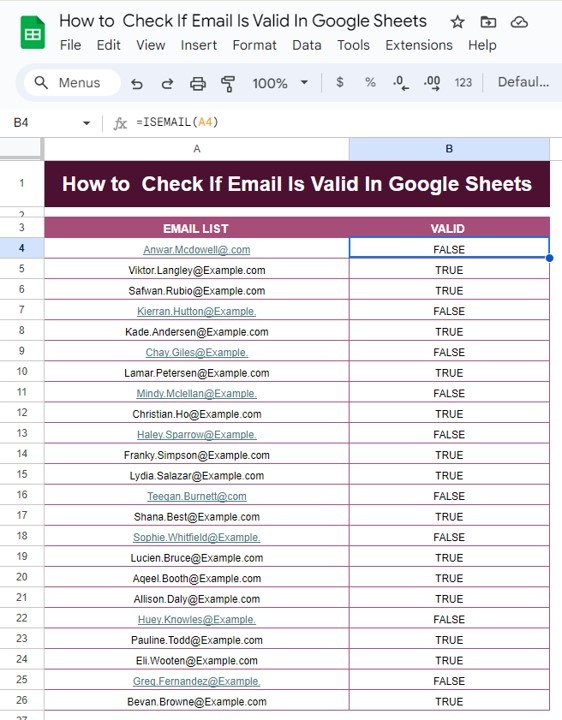Screen dimensions: 562x720
Task: Open the Google Sheets home icon
Action: [33, 32]
